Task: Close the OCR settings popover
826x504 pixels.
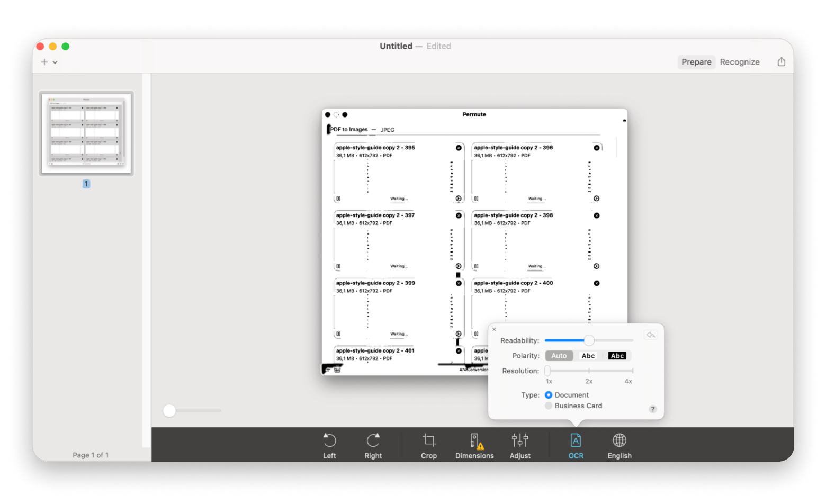Action: (x=494, y=329)
